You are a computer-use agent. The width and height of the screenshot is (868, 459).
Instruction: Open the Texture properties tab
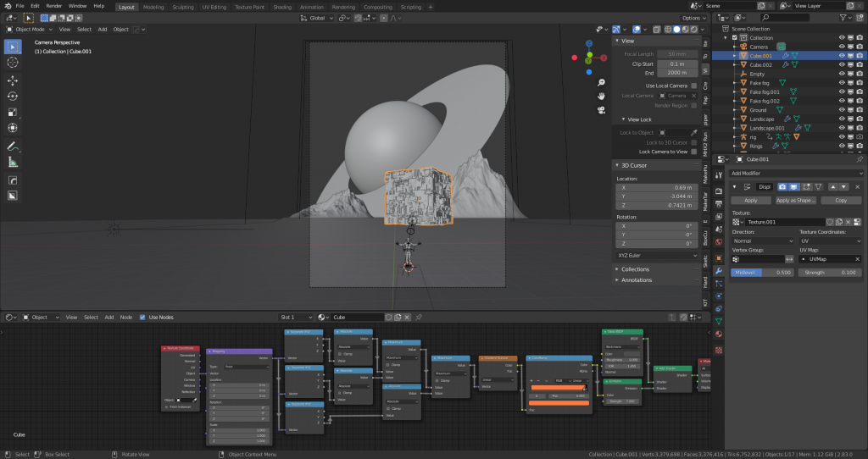click(x=719, y=350)
